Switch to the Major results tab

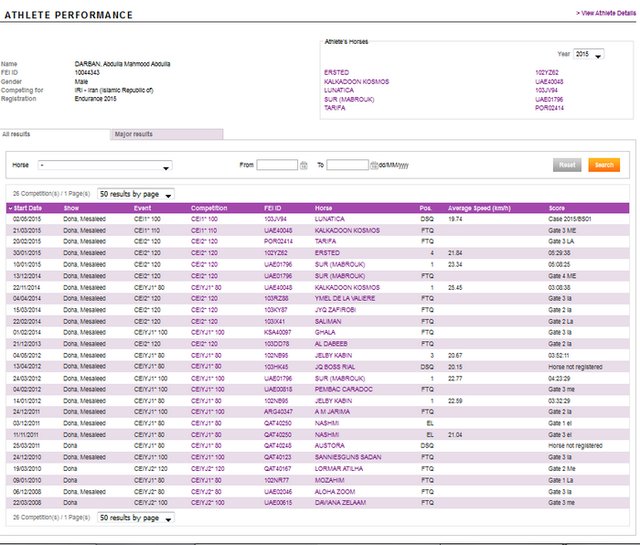click(x=167, y=134)
